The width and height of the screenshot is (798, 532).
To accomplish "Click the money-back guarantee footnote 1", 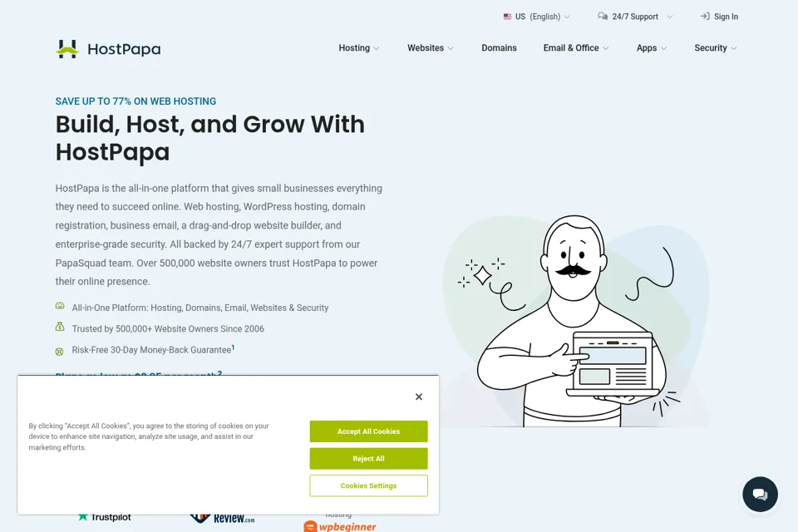I will pos(233,347).
